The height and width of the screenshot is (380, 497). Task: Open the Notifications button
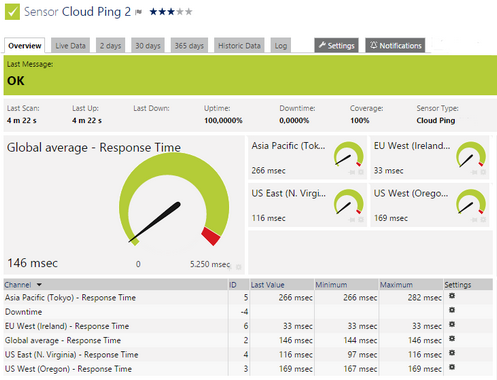395,45
